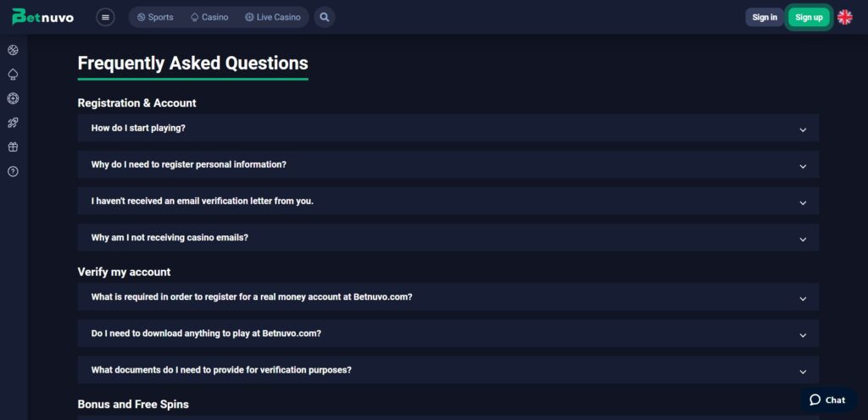Expand the verification documents question

[448, 370]
